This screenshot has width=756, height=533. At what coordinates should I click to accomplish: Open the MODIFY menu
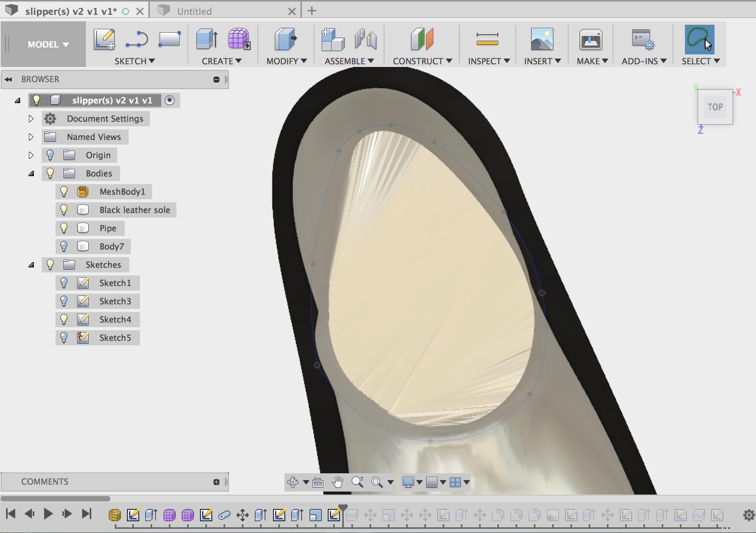[286, 61]
